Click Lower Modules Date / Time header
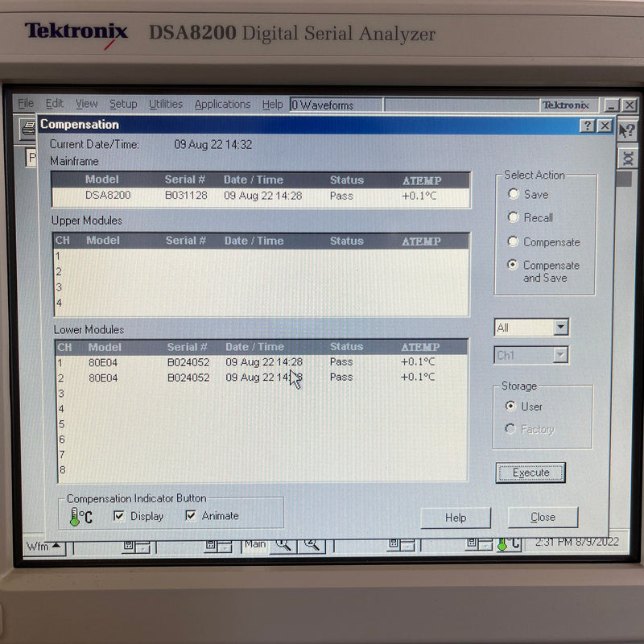 point(254,347)
